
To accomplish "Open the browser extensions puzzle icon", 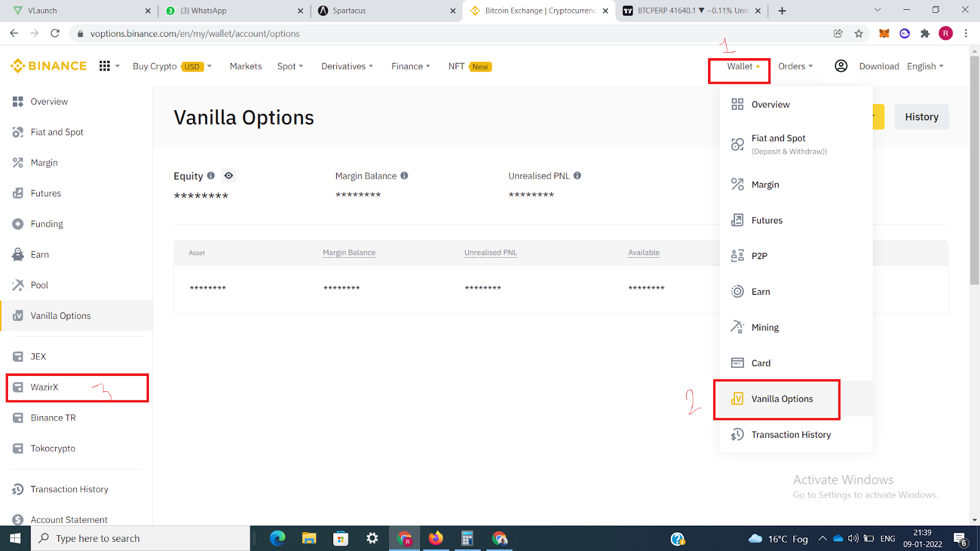I will pos(925,34).
